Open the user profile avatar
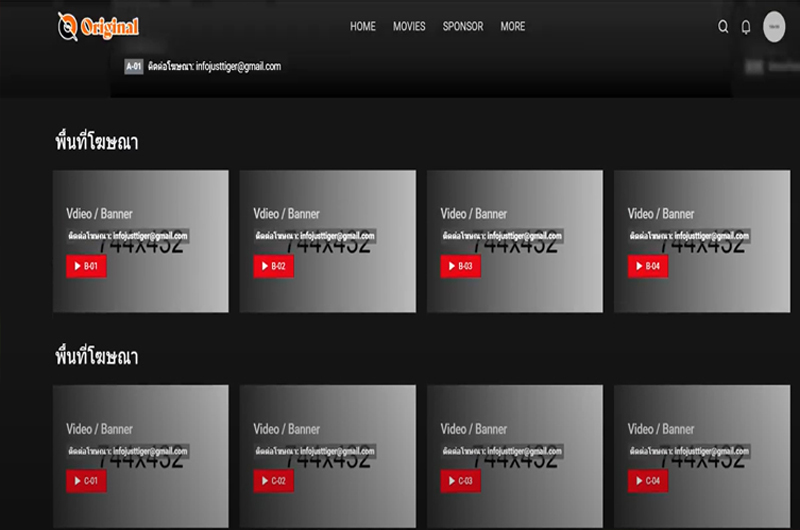 pos(774,27)
